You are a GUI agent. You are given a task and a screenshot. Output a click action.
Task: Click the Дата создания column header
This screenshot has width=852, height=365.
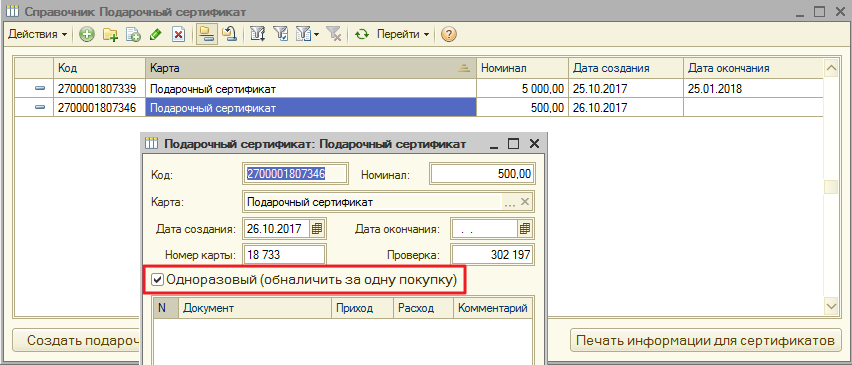[625, 68]
